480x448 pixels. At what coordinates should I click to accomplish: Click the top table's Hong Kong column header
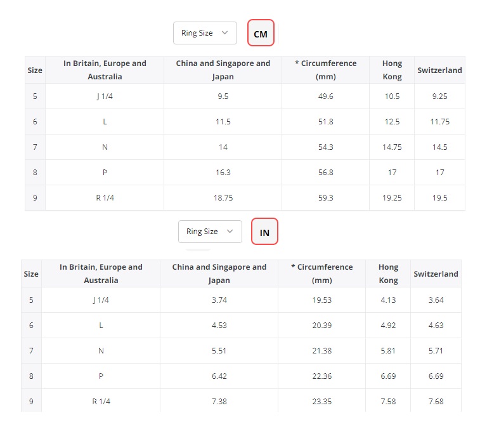tap(392, 70)
